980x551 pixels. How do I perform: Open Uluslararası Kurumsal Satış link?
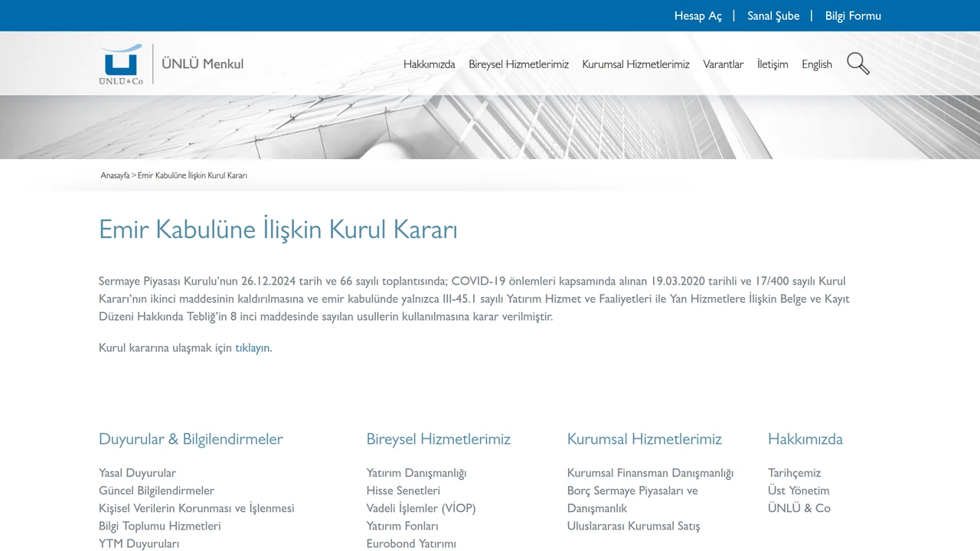pos(633,526)
